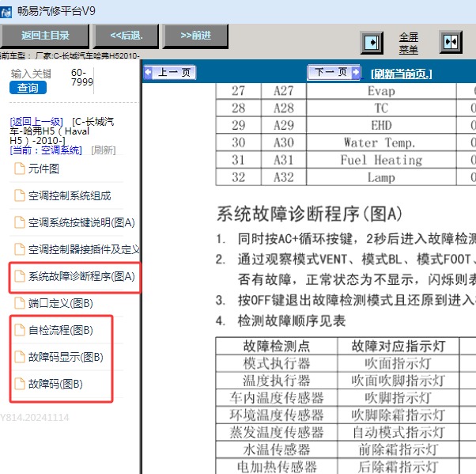476x474 pixels.
Task: Click 返回上一级 link
Action: 36,122
